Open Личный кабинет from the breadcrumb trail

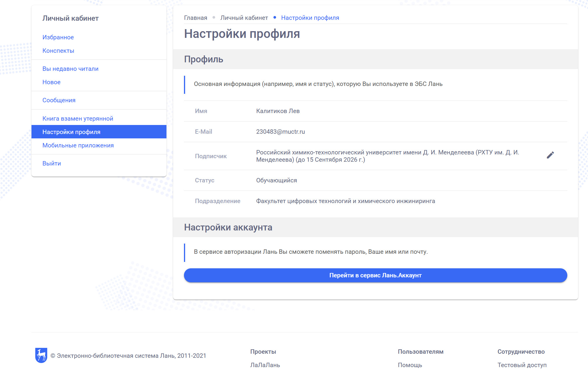click(244, 17)
